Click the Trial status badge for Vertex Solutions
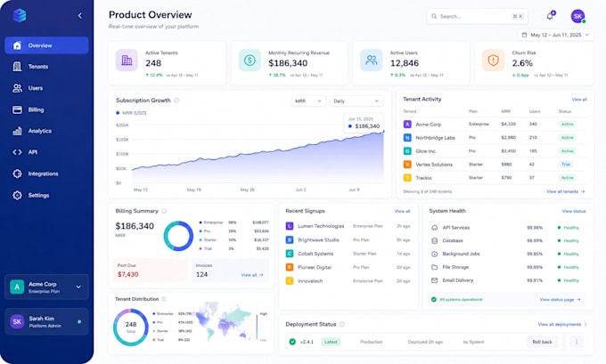This screenshot has width=606, height=364. (x=566, y=165)
